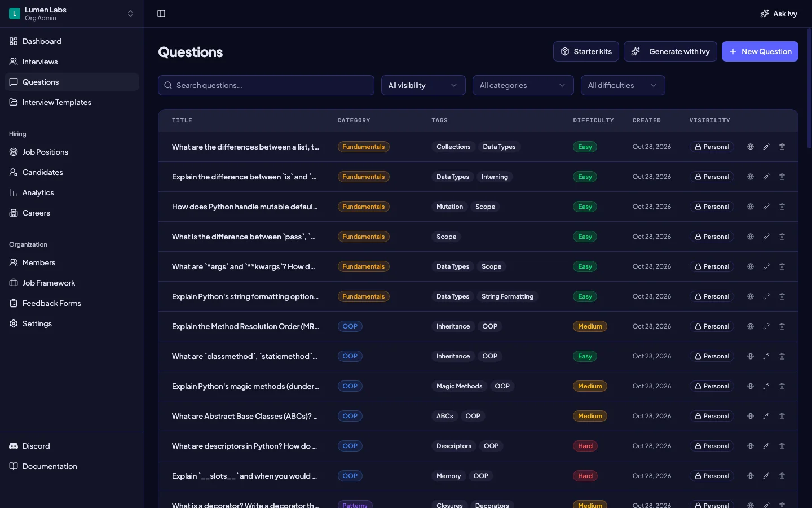
Task: Open Documentation link
Action: (72, 466)
